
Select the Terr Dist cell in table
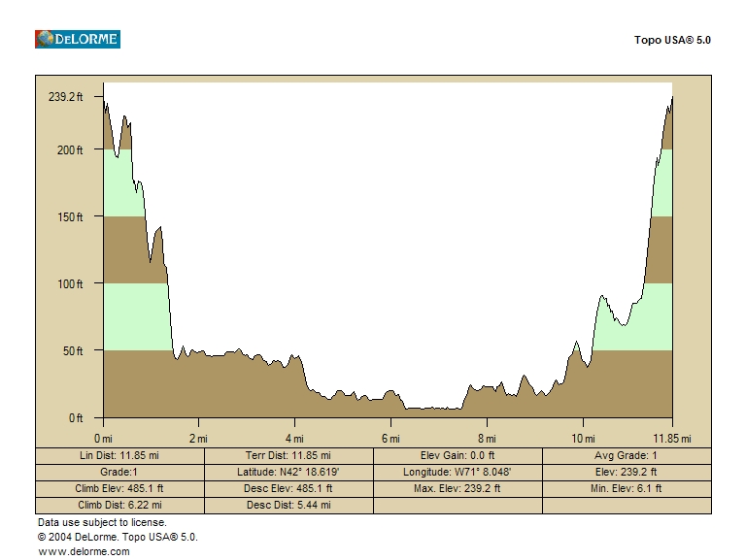point(288,455)
